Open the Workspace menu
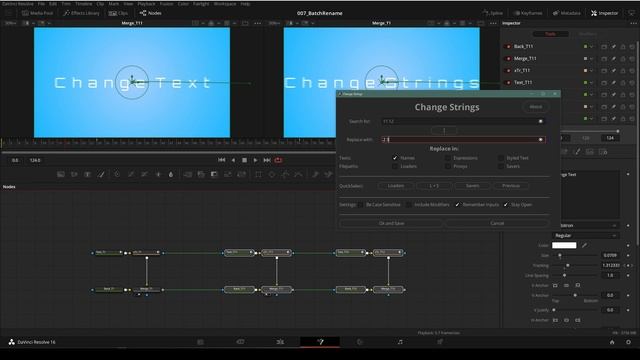This screenshot has height=360, width=640. (x=225, y=4)
